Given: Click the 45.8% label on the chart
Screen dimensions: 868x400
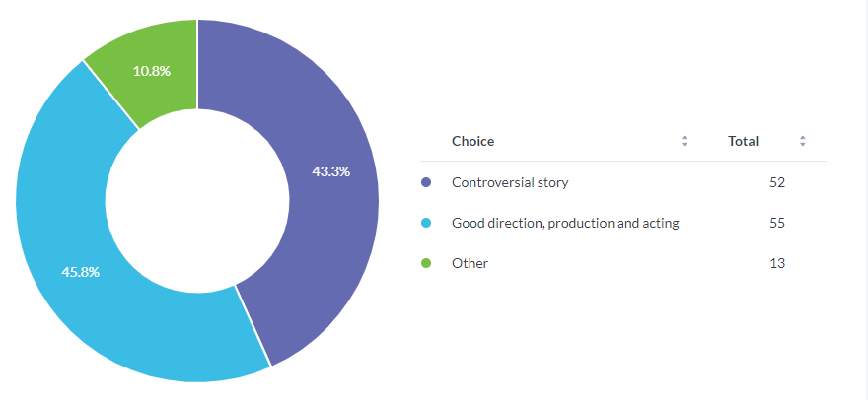Looking at the screenshot, I should coord(80,272).
